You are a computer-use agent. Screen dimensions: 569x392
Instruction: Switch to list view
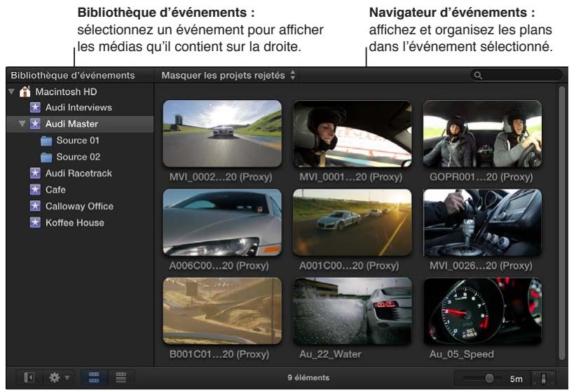click(x=121, y=378)
